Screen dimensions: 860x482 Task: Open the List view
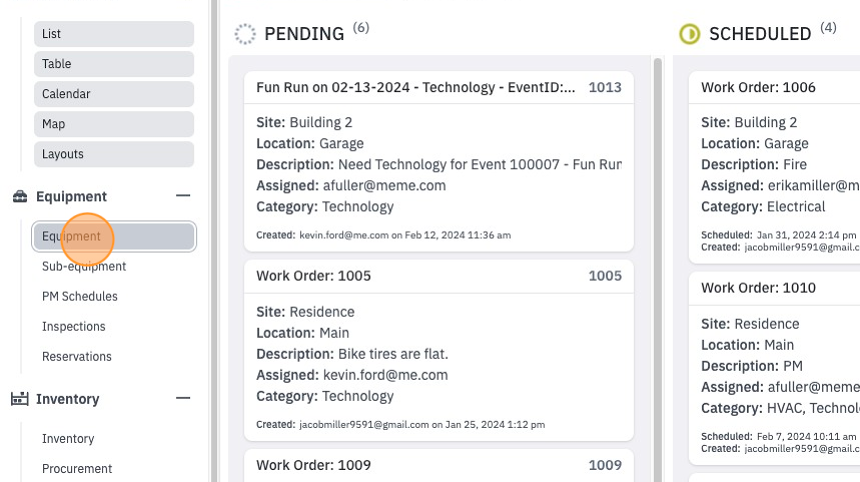click(114, 34)
